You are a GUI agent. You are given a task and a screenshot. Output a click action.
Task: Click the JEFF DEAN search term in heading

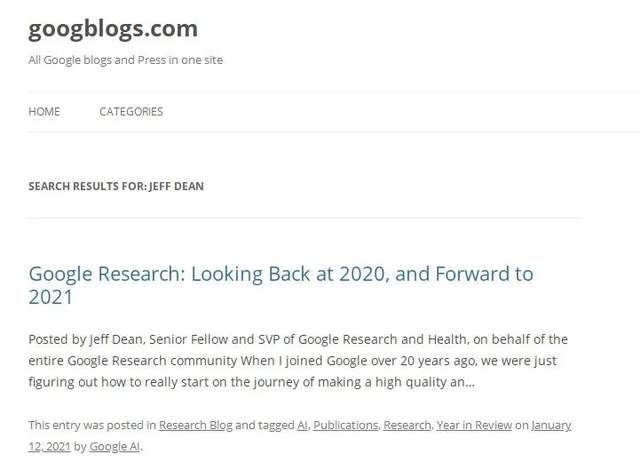[x=176, y=186]
